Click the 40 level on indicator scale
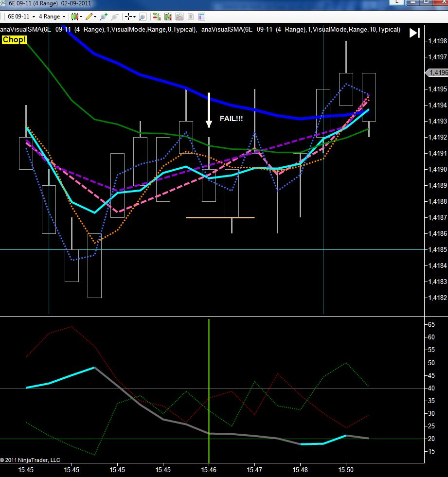Screen dimensions: 448x477 coord(431,388)
